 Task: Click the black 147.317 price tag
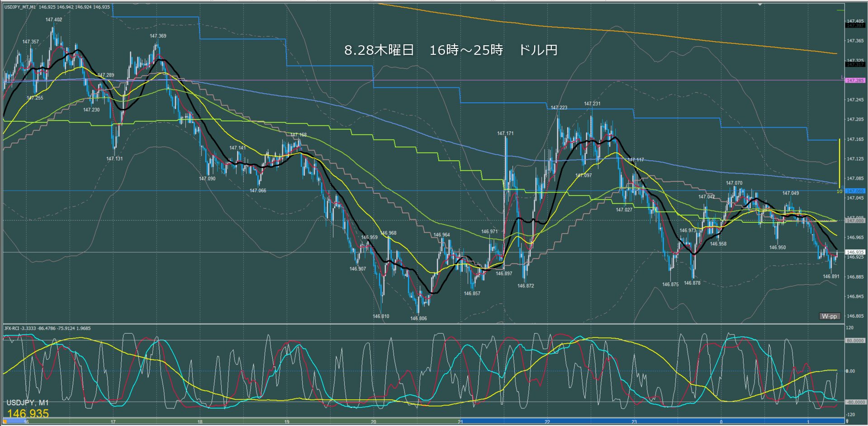coord(855,65)
